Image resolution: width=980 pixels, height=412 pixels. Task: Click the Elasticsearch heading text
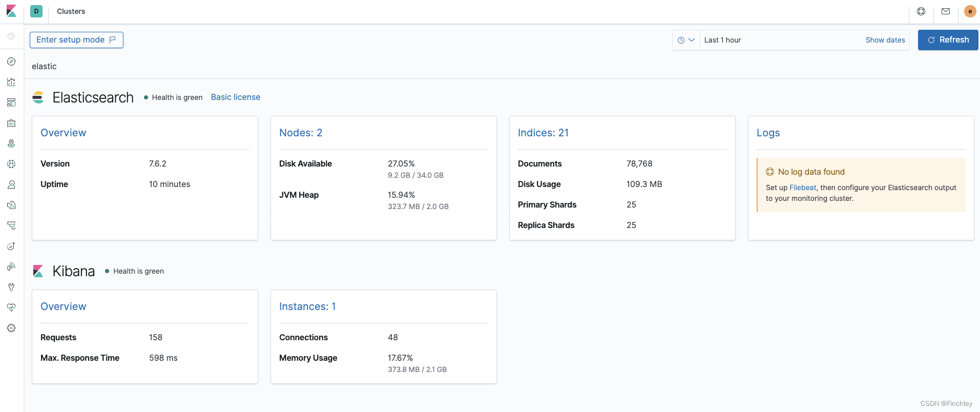tap(93, 97)
